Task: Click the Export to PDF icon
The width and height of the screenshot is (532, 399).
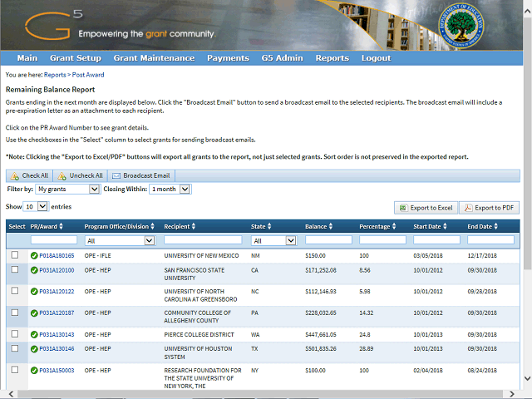Action: coord(468,208)
